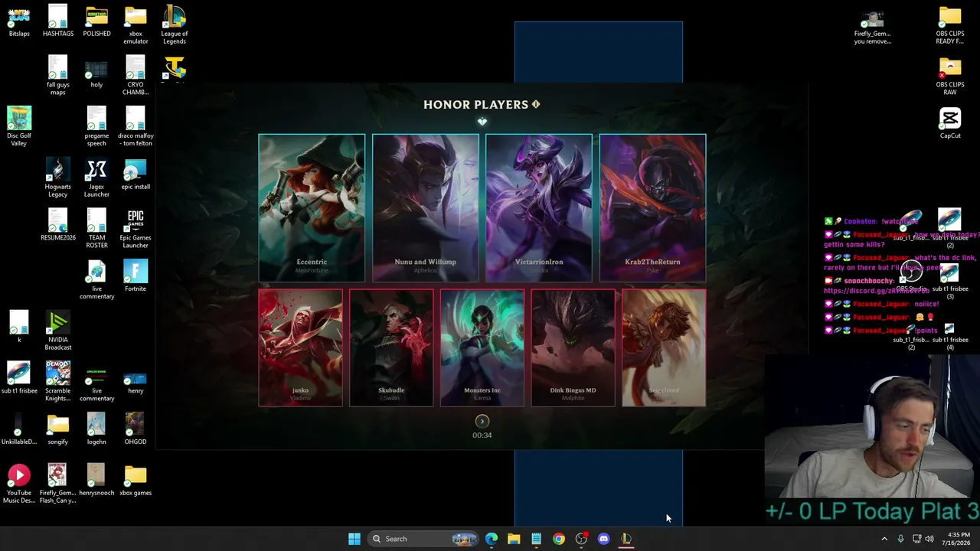
Task: Select enemy player Dink Bingus MD card
Action: 573,347
